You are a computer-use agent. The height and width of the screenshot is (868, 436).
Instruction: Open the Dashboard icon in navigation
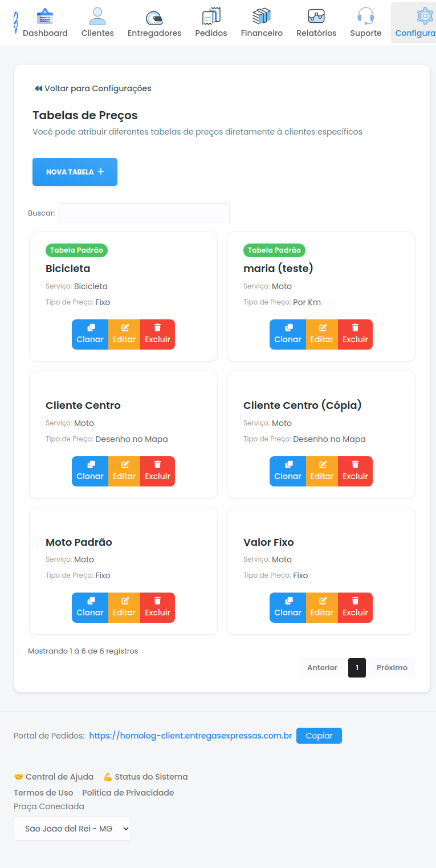click(45, 17)
